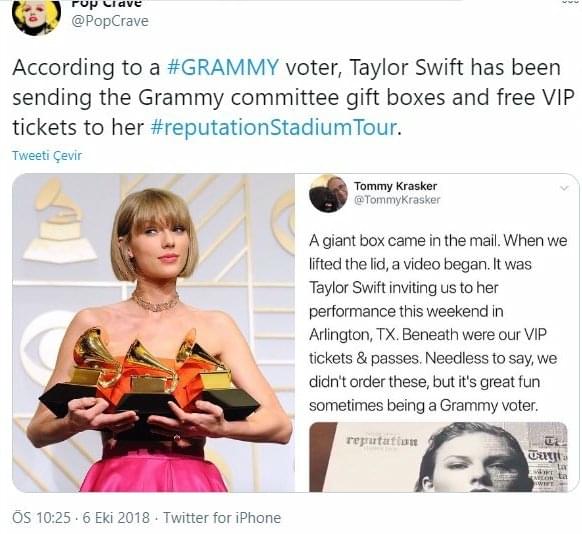Open Pop Crave profile avatar
This screenshot has height=534, width=582.
tap(36, 17)
